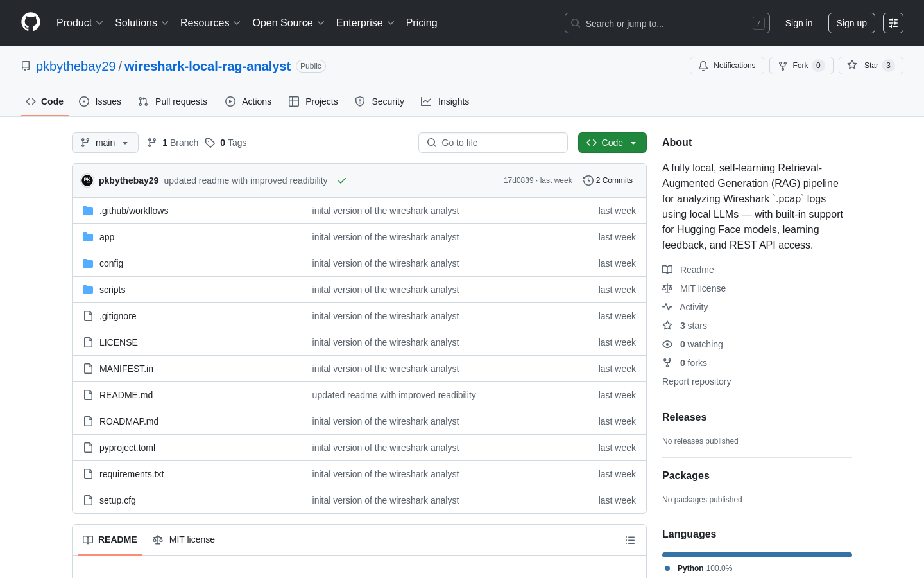This screenshot has height=578, width=924.
Task: Open the Issues tab
Action: (x=100, y=101)
